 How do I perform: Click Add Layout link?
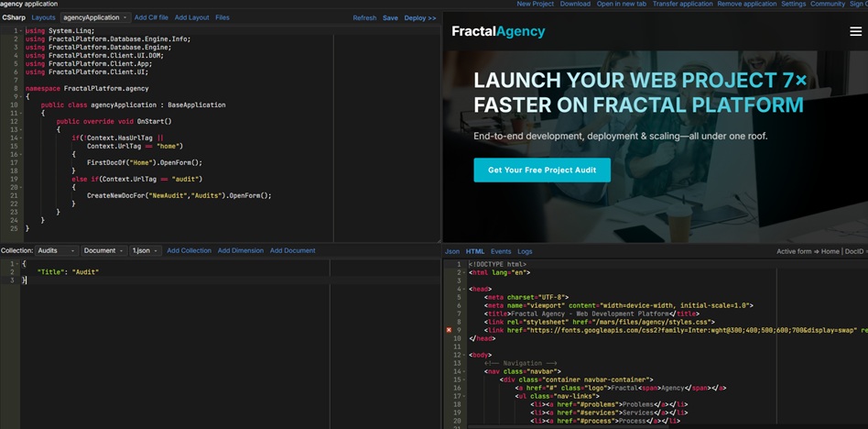(x=191, y=17)
